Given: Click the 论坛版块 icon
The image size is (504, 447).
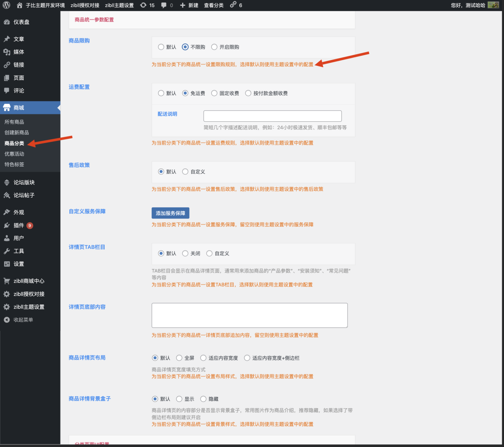Looking at the screenshot, I should pyautogui.click(x=7, y=183).
